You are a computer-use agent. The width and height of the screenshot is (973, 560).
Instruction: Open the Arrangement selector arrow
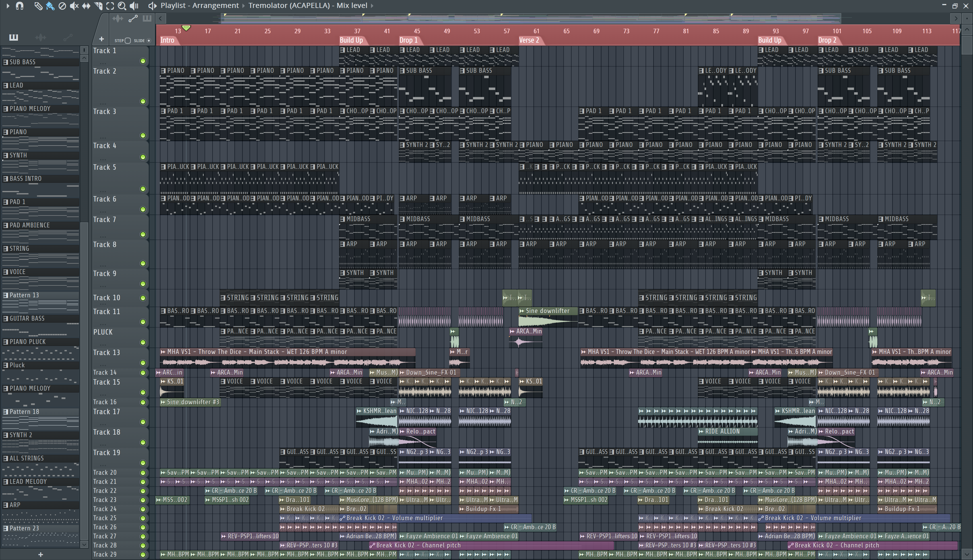(243, 6)
